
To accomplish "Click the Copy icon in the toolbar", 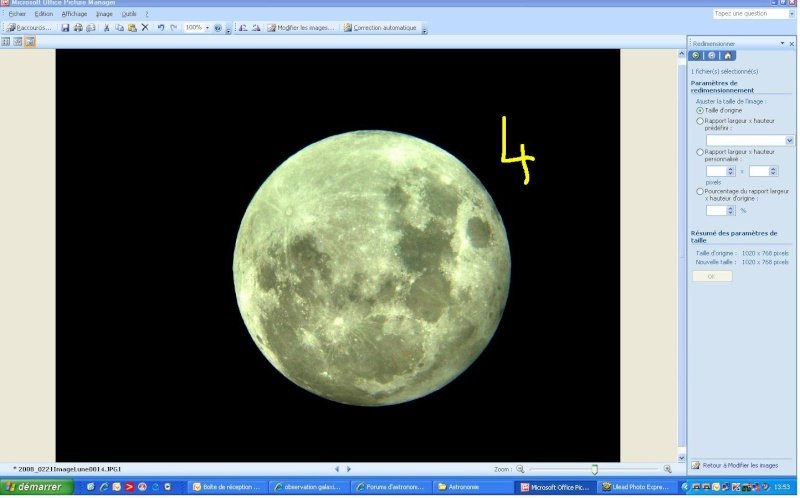I will 119,28.
